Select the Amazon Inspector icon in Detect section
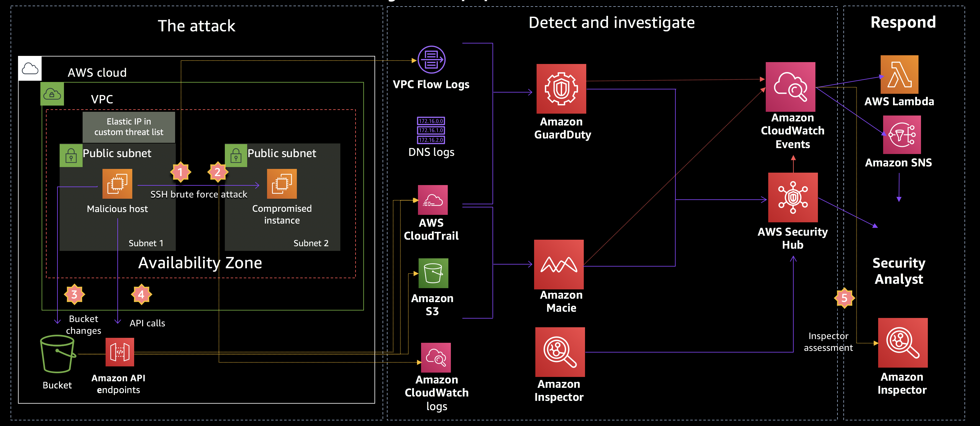 point(560,352)
